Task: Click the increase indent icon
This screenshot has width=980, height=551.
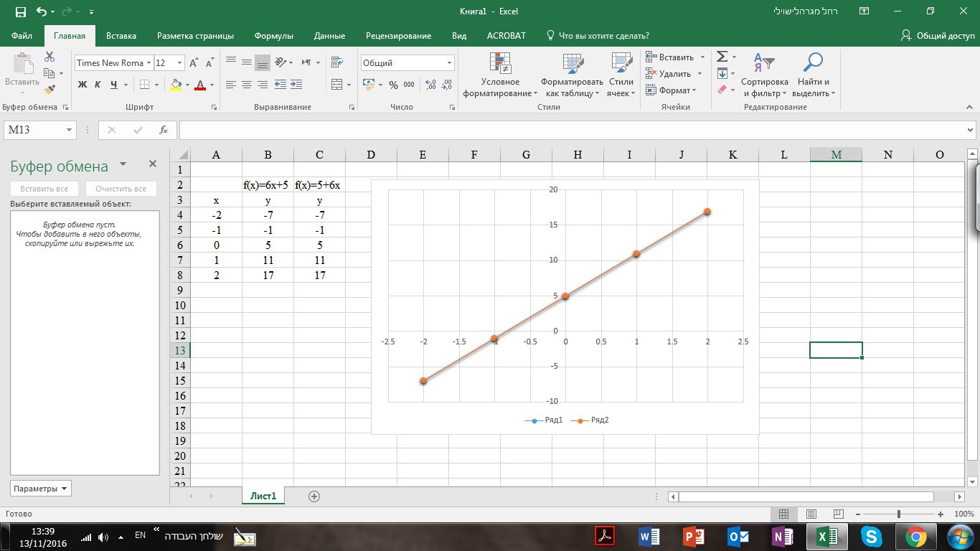Action: click(295, 85)
